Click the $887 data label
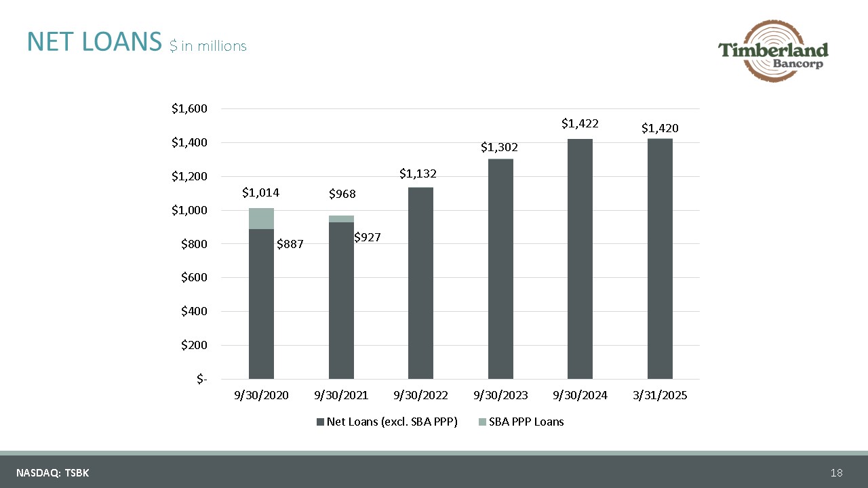The image size is (868, 488). [x=290, y=245]
